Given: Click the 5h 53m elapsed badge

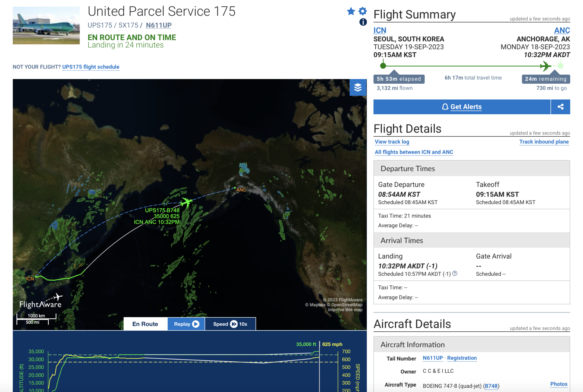Looking at the screenshot, I should click(399, 79).
